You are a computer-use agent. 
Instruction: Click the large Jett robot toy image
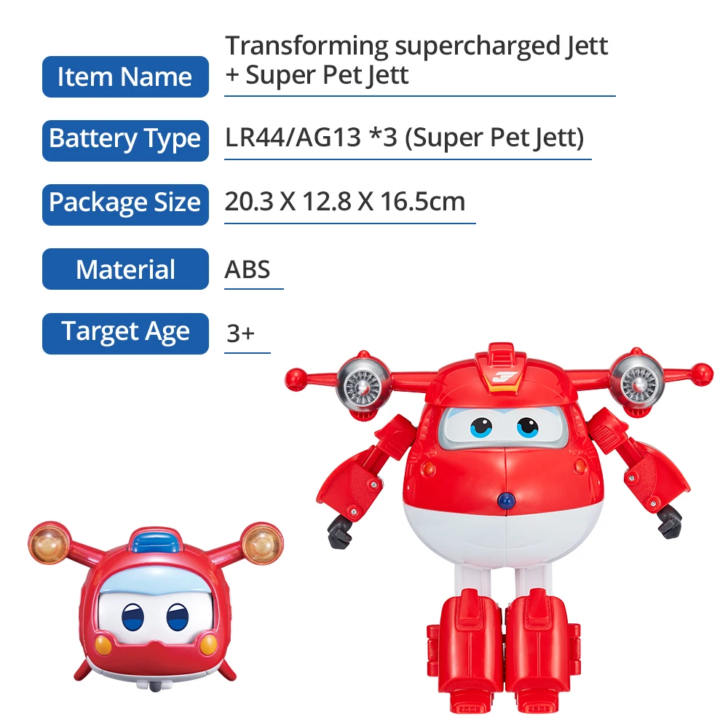coord(499,527)
